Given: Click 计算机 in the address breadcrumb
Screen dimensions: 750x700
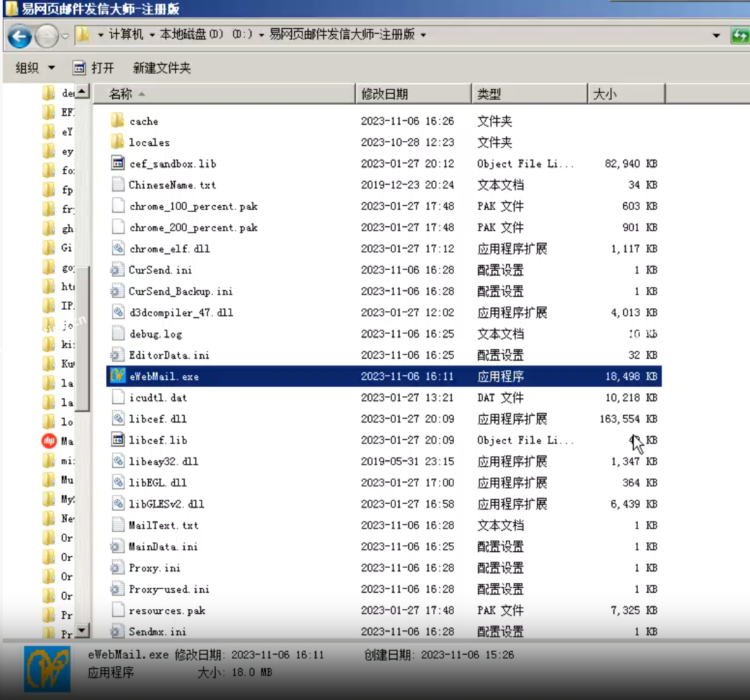Looking at the screenshot, I should (125, 34).
